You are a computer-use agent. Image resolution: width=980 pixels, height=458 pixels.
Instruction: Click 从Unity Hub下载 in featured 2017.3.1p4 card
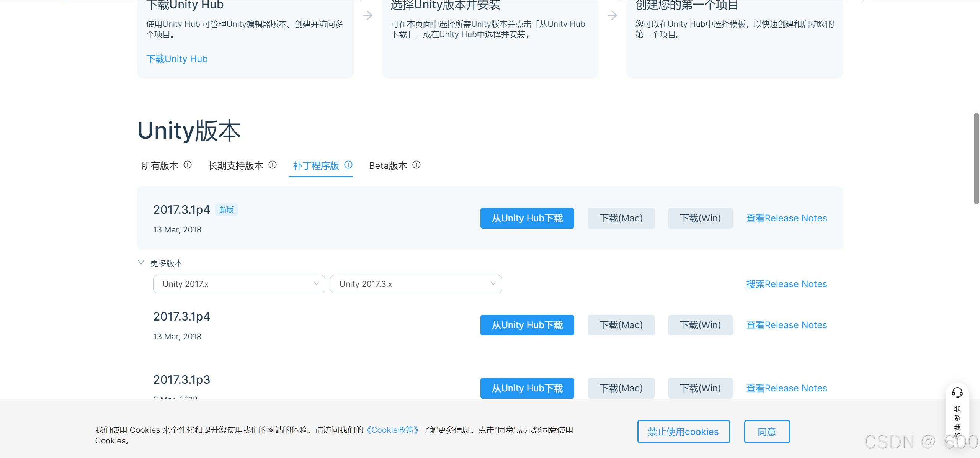click(527, 218)
